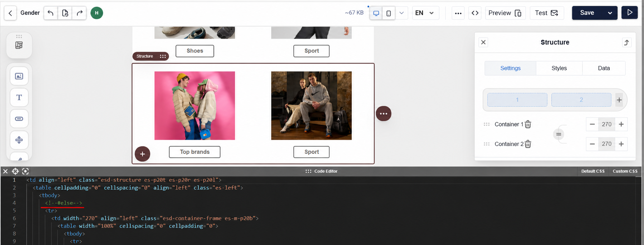Open the email Preview

(x=505, y=13)
